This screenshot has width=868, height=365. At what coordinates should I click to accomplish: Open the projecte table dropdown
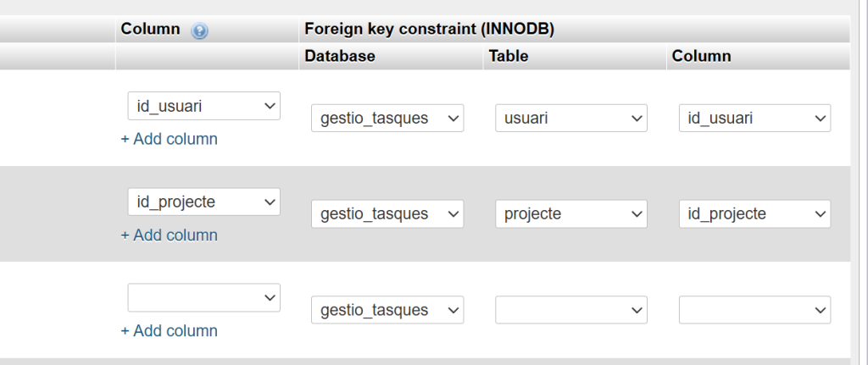(571, 214)
